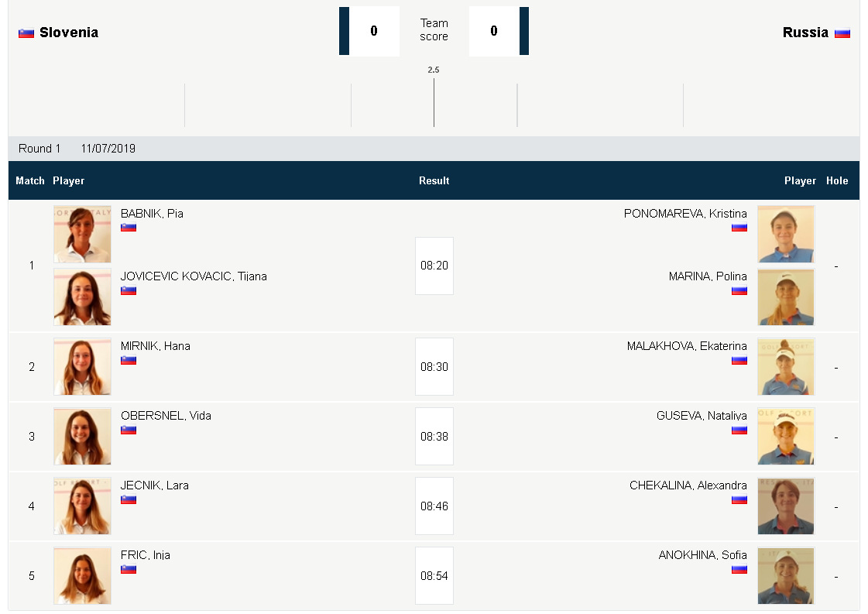Viewport: 868px width, 614px height.
Task: Click the flag under PONOMAREVA, Kristina
Action: [x=739, y=228]
